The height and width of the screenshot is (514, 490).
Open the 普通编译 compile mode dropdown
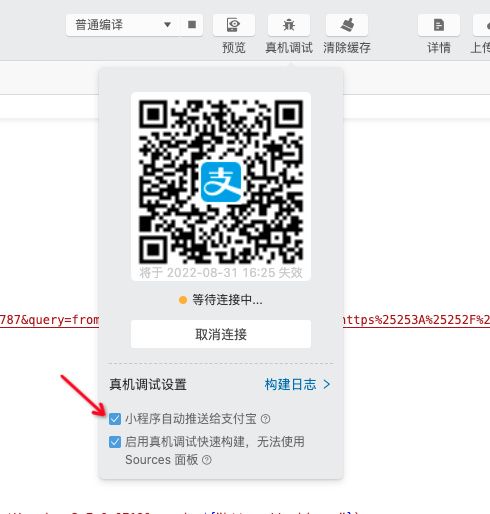point(123,25)
